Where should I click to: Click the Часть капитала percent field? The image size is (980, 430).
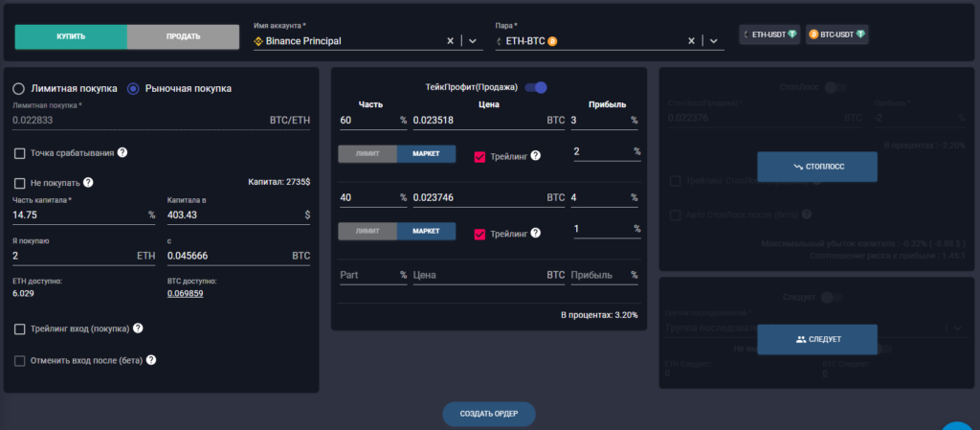[78, 215]
